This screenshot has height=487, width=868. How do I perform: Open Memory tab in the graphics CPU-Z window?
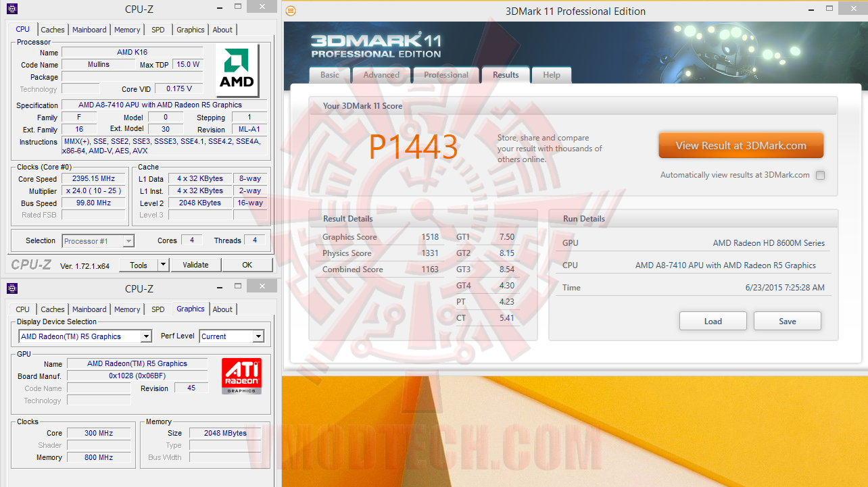(x=127, y=309)
